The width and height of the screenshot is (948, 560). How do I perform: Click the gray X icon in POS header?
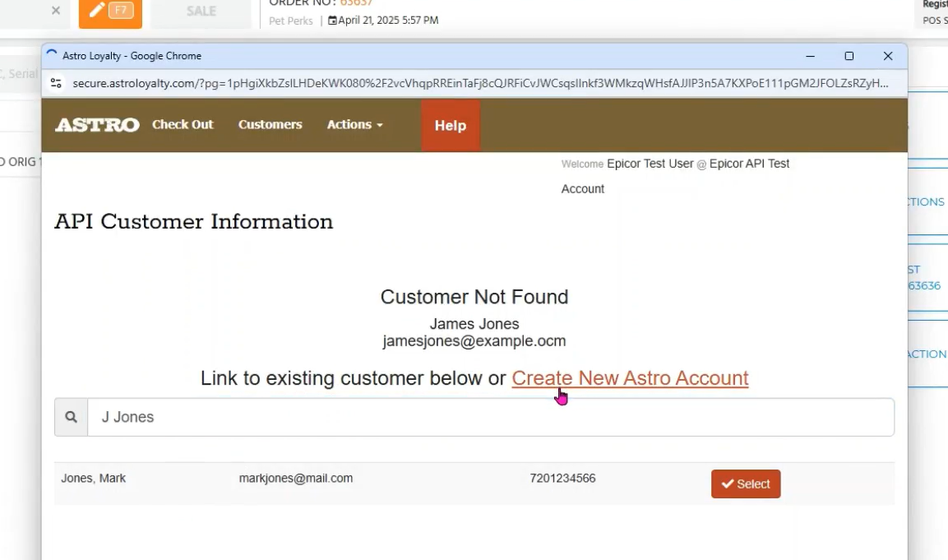pos(56,11)
